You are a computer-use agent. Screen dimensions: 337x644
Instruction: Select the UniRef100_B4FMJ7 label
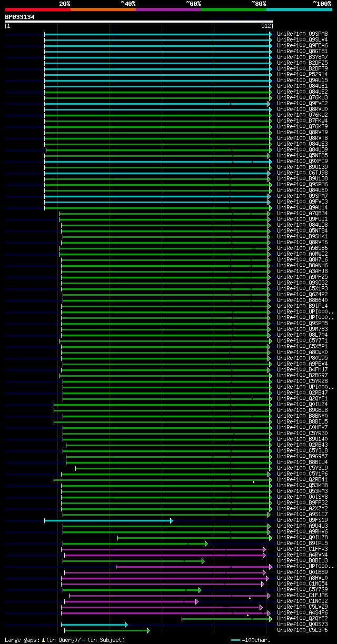pyautogui.click(x=302, y=369)
